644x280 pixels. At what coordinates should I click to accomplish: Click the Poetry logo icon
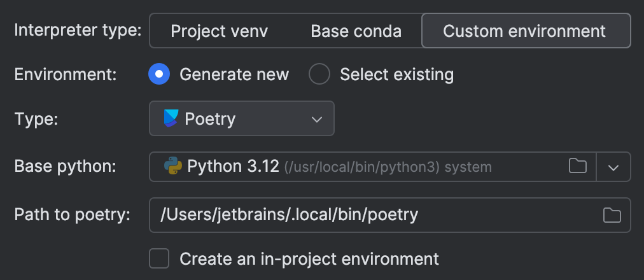[171, 119]
